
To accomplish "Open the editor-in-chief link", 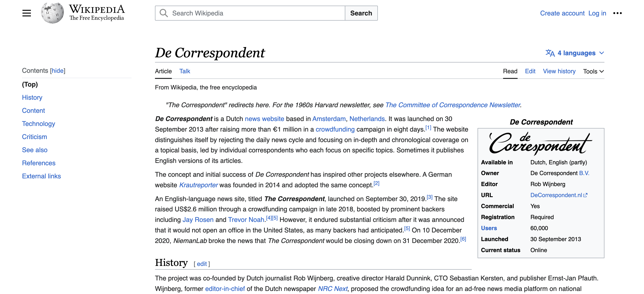I will pyautogui.click(x=225, y=289).
